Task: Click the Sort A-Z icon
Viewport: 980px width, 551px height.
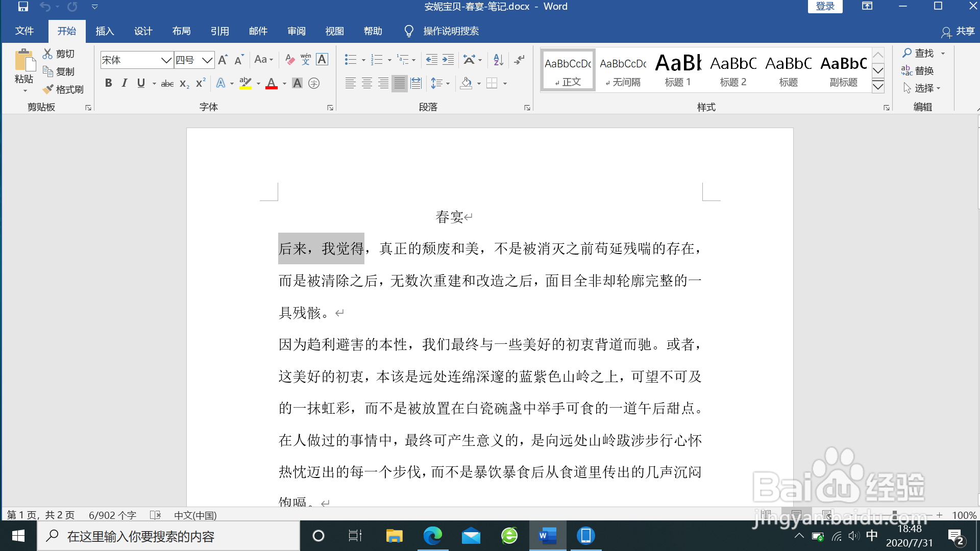Action: click(499, 60)
